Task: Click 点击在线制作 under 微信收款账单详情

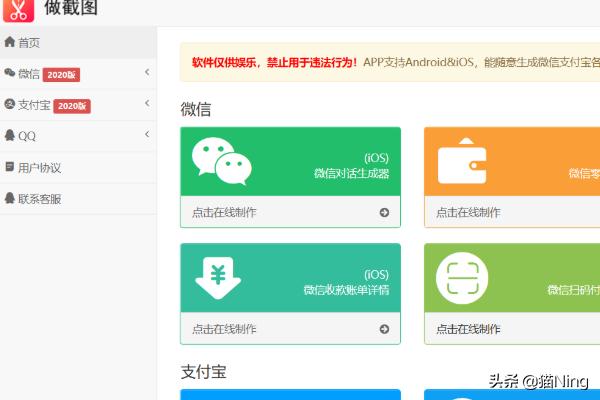Action: tap(224, 329)
